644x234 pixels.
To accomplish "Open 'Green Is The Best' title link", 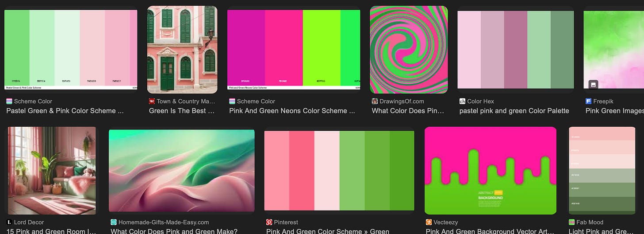I will [182, 111].
